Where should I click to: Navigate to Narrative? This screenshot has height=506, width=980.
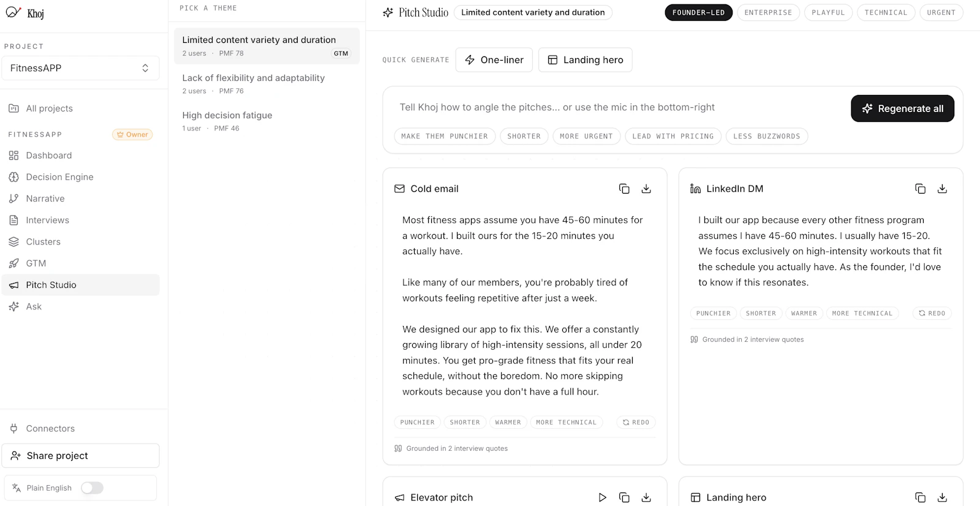[x=80, y=198]
